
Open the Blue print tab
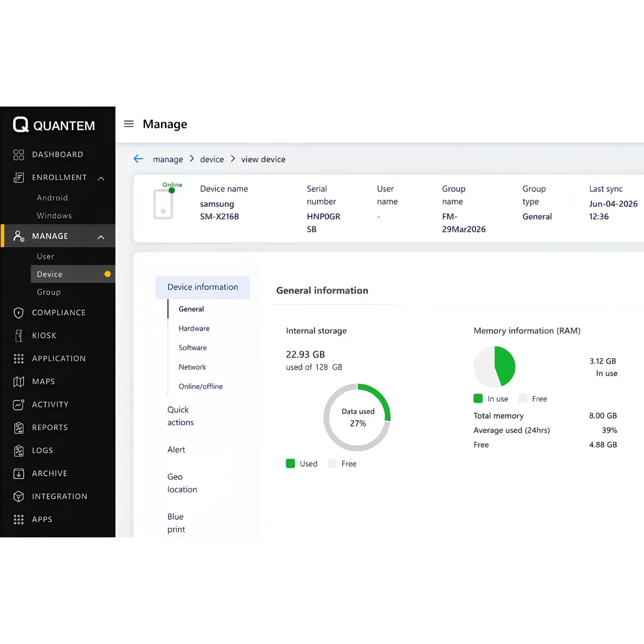[x=176, y=523]
